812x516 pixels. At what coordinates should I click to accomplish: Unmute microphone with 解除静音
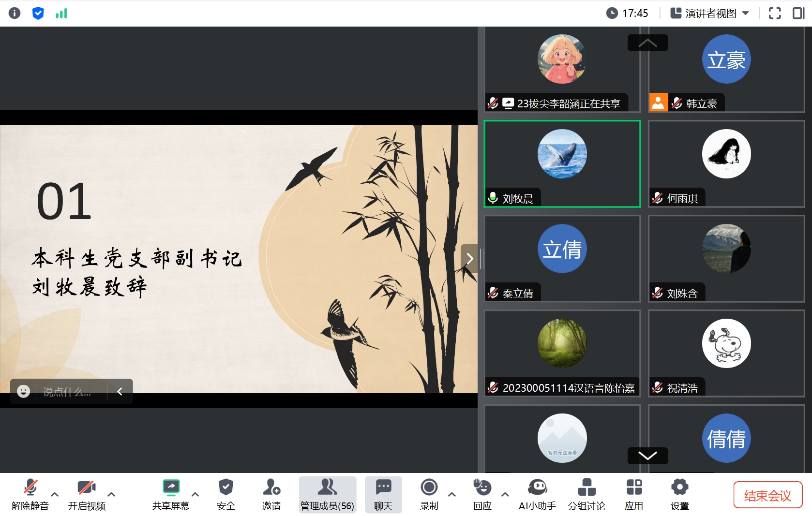coord(30,494)
